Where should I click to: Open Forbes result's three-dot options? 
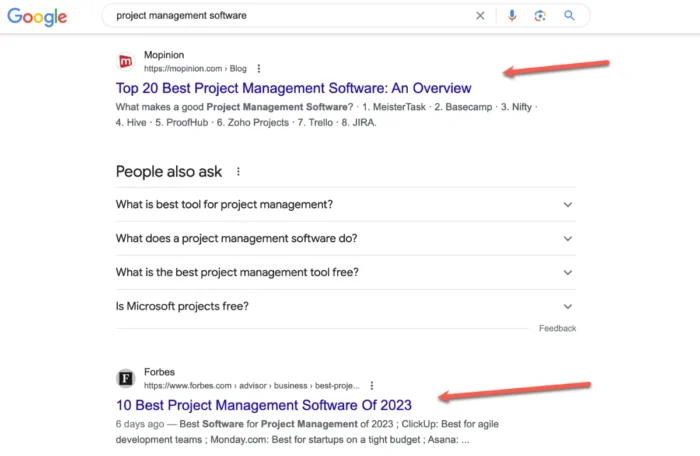pyautogui.click(x=371, y=385)
